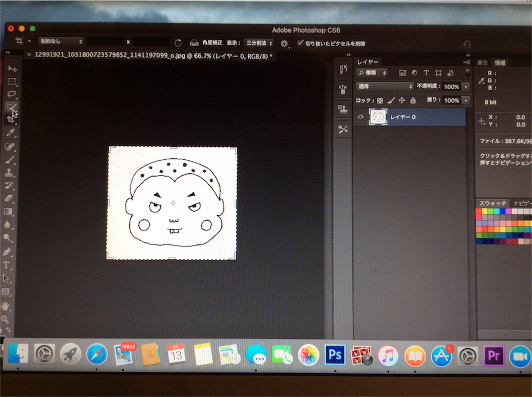Screen dimensions: 532x397
Task: Open the Brush presets panel icon
Action: pyautogui.click(x=343, y=89)
